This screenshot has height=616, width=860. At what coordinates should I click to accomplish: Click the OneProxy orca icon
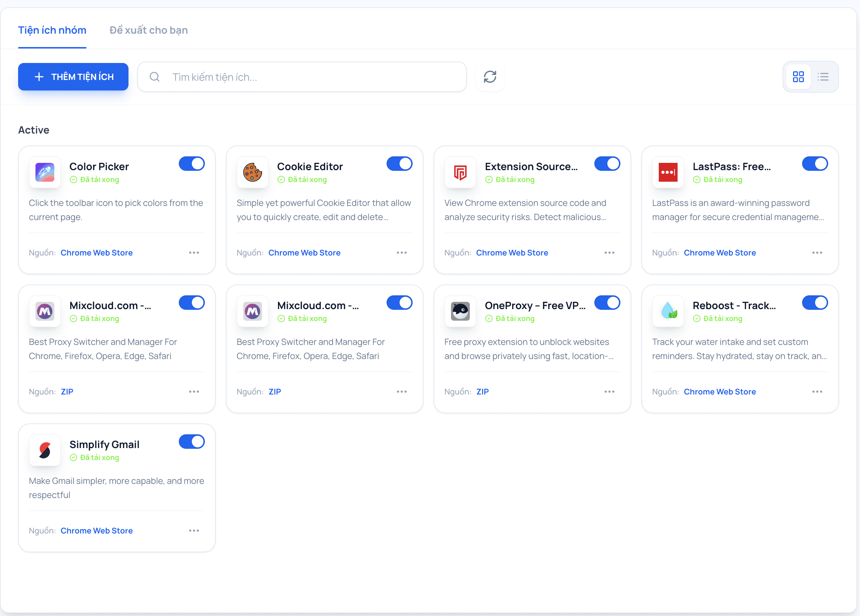click(x=460, y=311)
